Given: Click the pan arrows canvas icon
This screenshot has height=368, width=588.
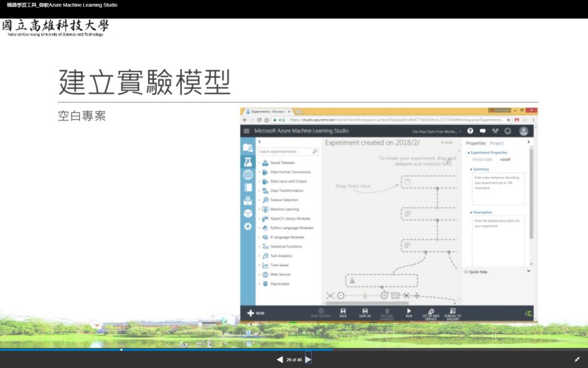Looking at the screenshot, I should [x=416, y=296].
